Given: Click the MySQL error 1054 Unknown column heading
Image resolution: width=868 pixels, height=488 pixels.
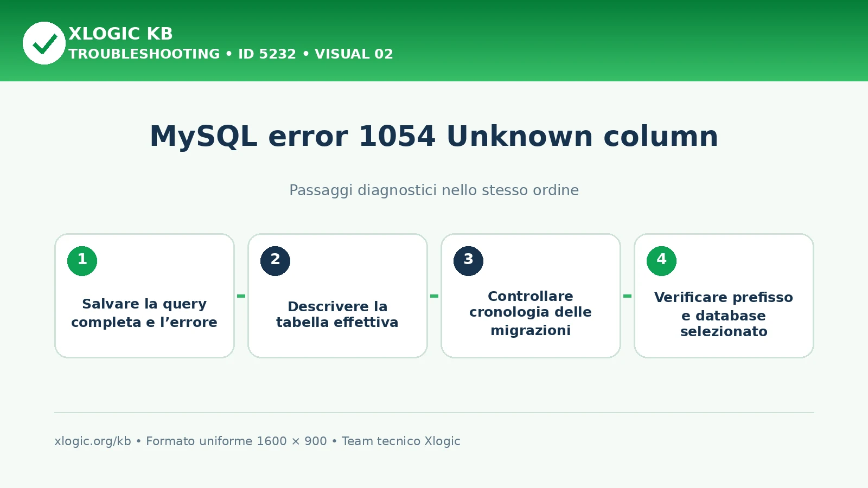Looking at the screenshot, I should 434,136.
